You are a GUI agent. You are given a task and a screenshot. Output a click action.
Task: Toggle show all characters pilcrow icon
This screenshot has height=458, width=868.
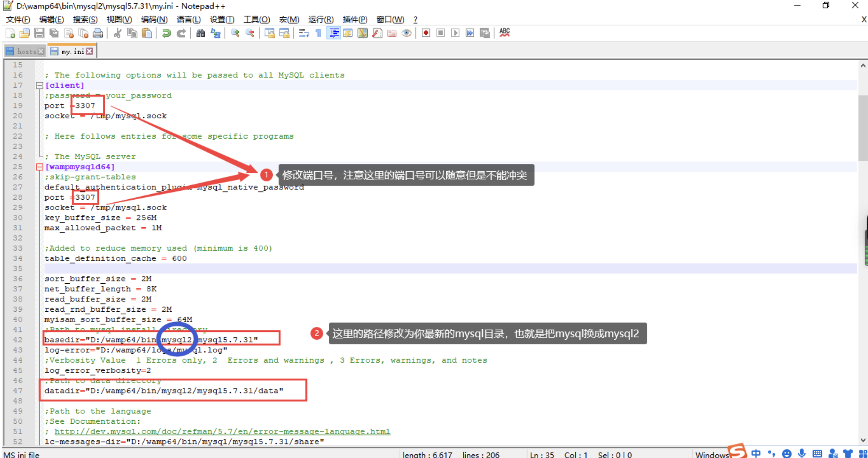[318, 33]
